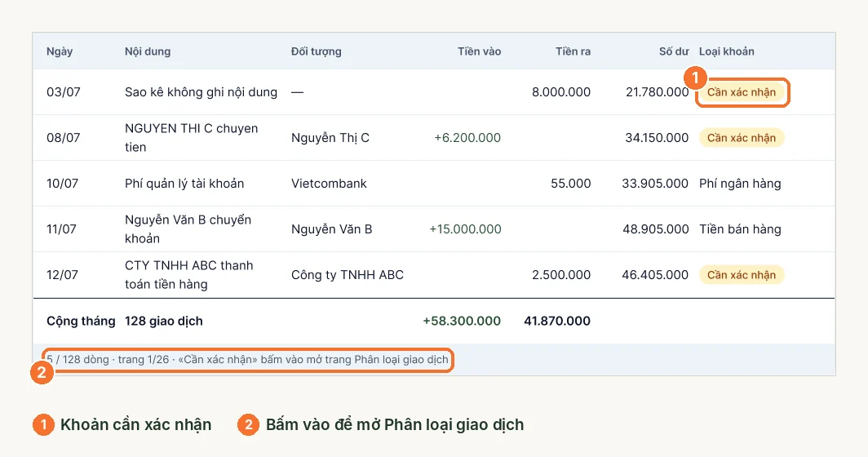The image size is (868, 457).
Task: Click the outgoing amount 8.000.000
Action: [561, 92]
